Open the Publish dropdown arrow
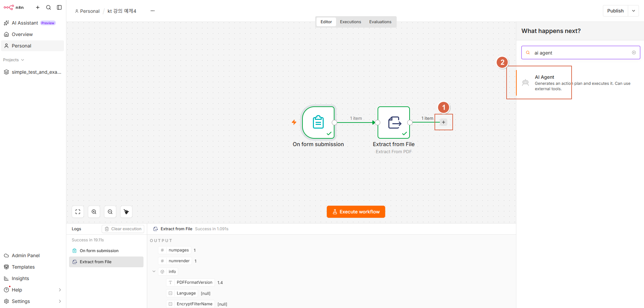Viewport: 644px width, 308px height. click(x=634, y=11)
